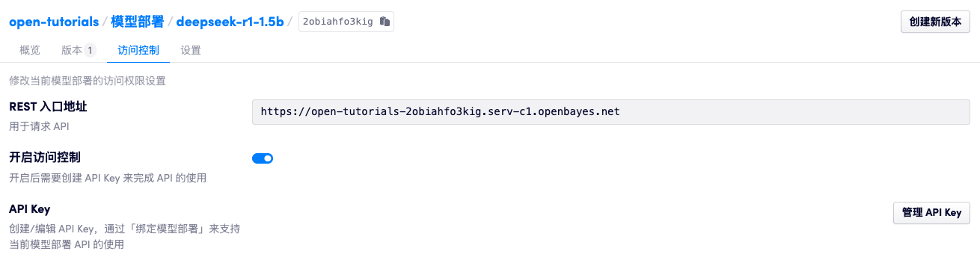Image resolution: width=980 pixels, height=269 pixels.
Task: Open the open-tutorials breadcrumb link
Action: [54, 22]
